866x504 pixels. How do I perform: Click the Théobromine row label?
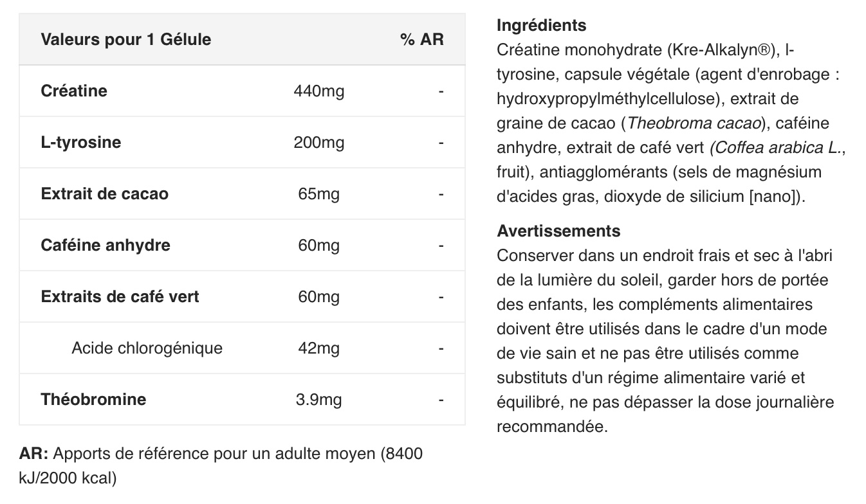pyautogui.click(x=93, y=399)
